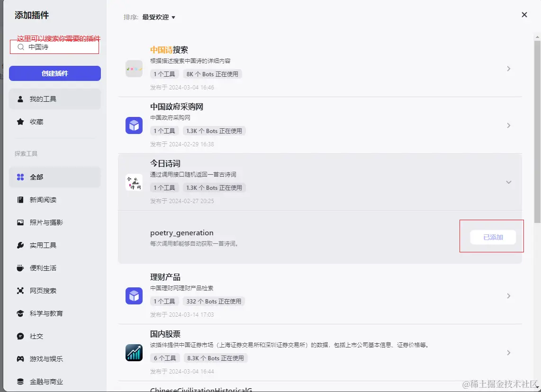Click the 便利生活 cup icon
This screenshot has width=541, height=392.
click(x=20, y=268)
